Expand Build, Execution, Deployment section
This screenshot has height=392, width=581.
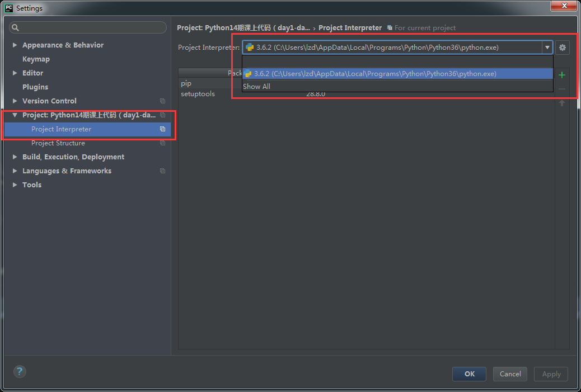15,157
